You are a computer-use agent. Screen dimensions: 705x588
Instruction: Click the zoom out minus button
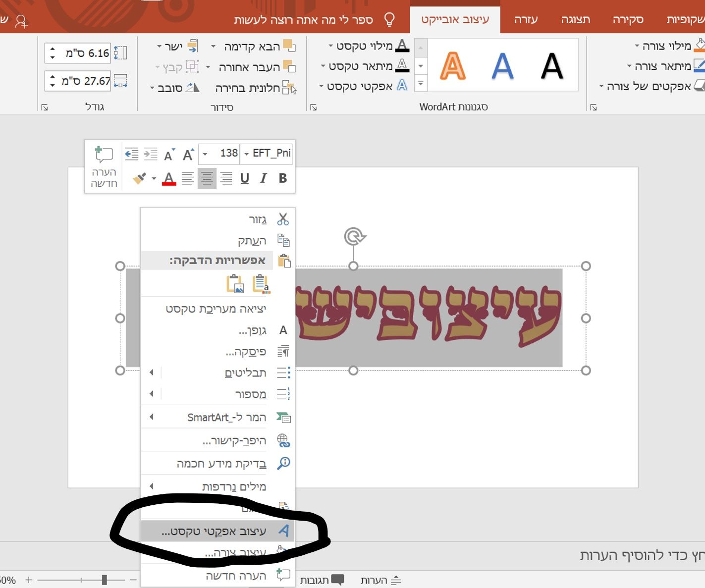pos(133,580)
